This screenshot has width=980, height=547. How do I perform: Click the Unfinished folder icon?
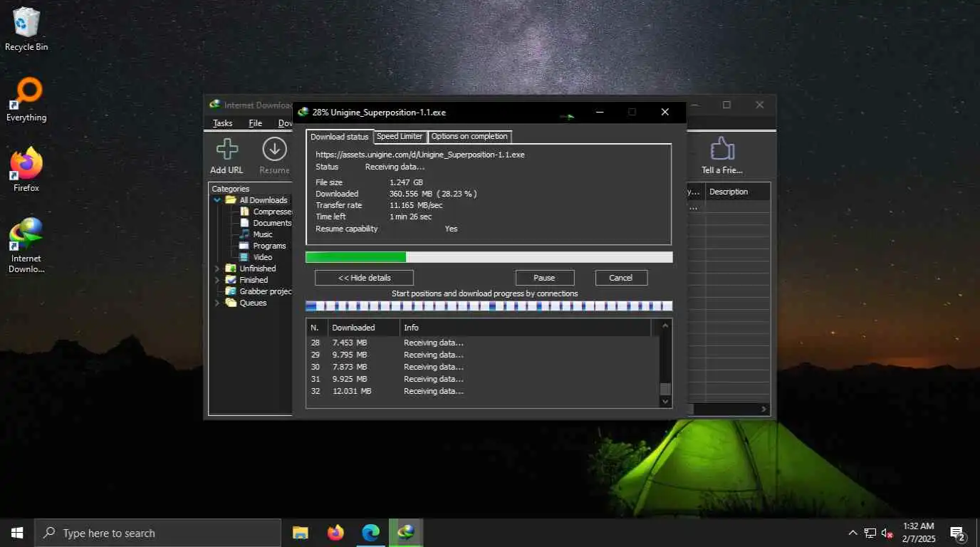tap(231, 269)
